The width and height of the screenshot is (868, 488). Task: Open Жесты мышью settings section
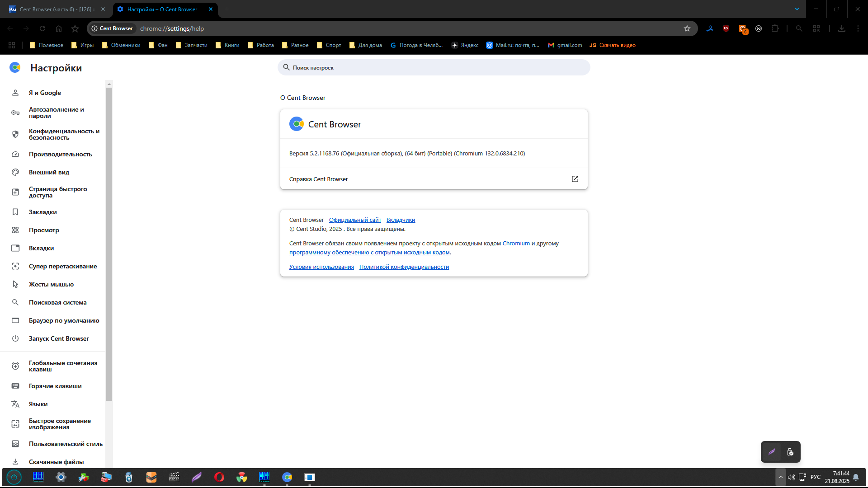point(53,284)
